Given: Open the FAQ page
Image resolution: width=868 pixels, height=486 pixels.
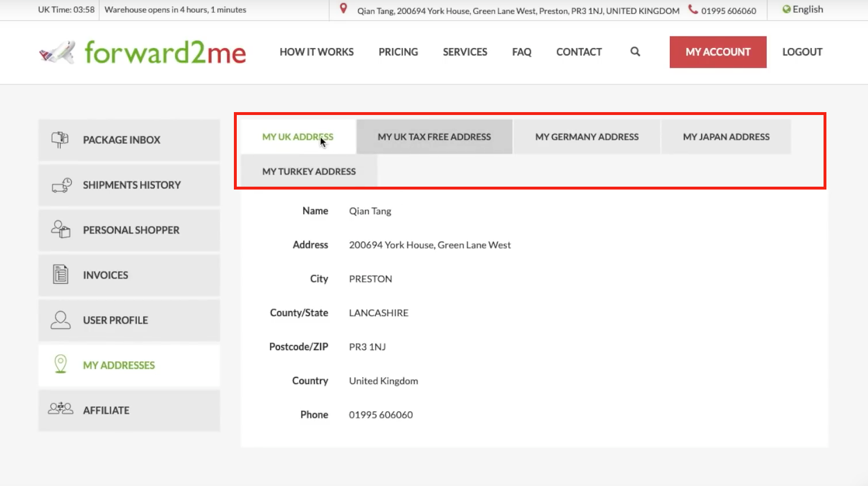Looking at the screenshot, I should click(x=521, y=52).
